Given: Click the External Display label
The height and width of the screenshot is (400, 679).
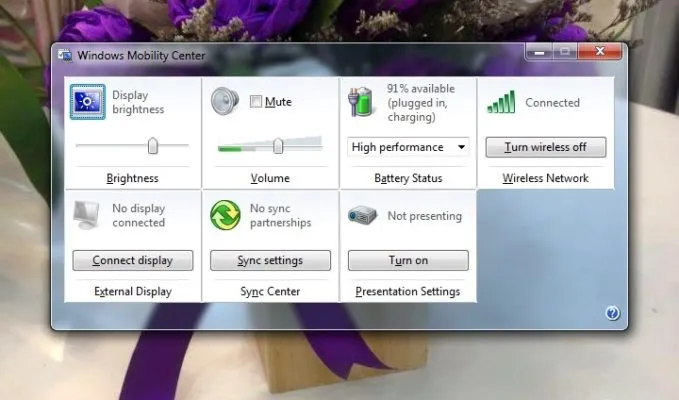Looking at the screenshot, I should pyautogui.click(x=133, y=291).
